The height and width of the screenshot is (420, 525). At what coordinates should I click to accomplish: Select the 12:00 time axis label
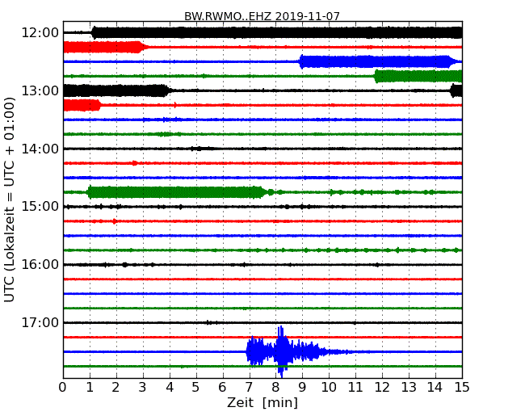pyautogui.click(x=40, y=33)
